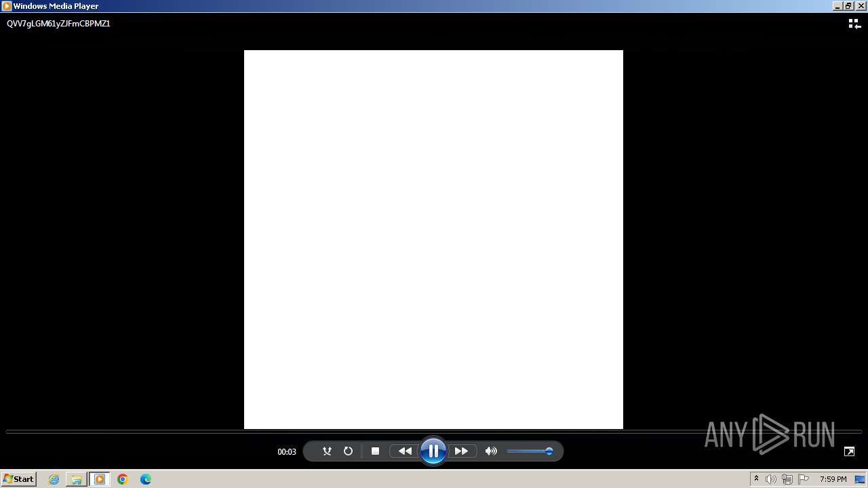This screenshot has width=868, height=488.
Task: Fast forward using the next button
Action: (461, 451)
